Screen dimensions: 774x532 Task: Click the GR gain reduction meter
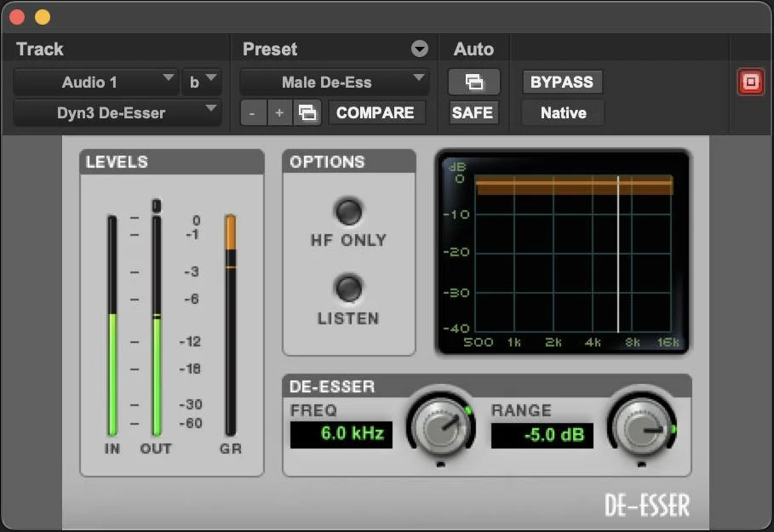tap(231, 324)
